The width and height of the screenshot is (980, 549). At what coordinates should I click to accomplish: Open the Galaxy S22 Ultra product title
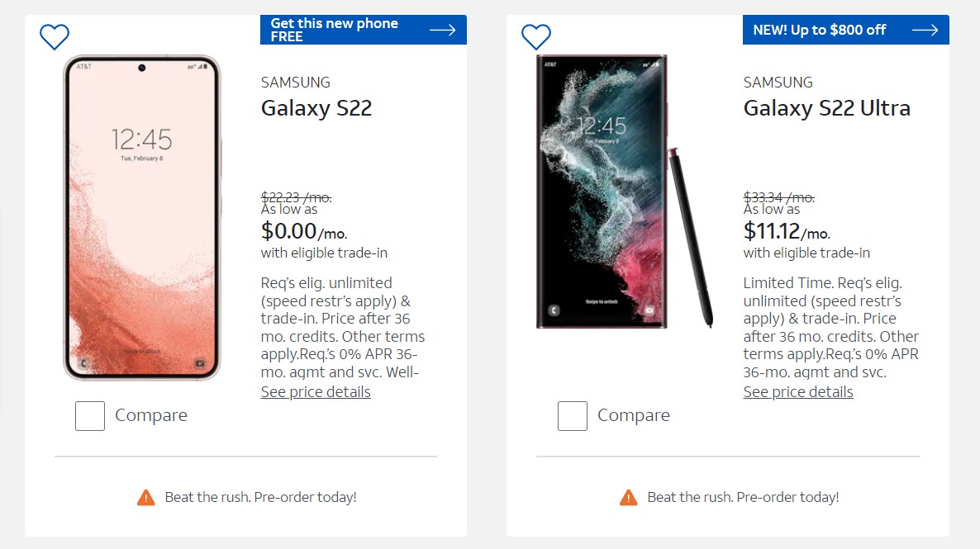click(826, 108)
